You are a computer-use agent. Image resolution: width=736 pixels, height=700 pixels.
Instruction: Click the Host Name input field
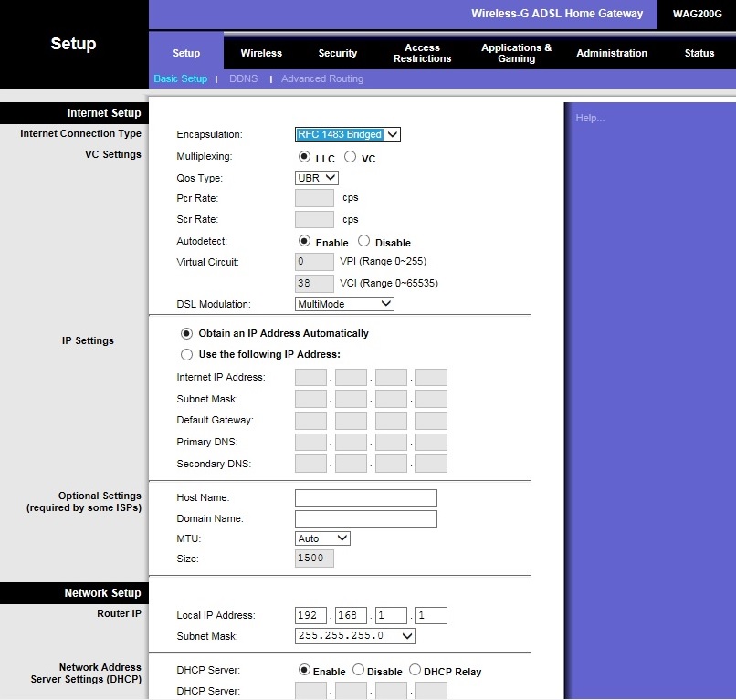[365, 497]
